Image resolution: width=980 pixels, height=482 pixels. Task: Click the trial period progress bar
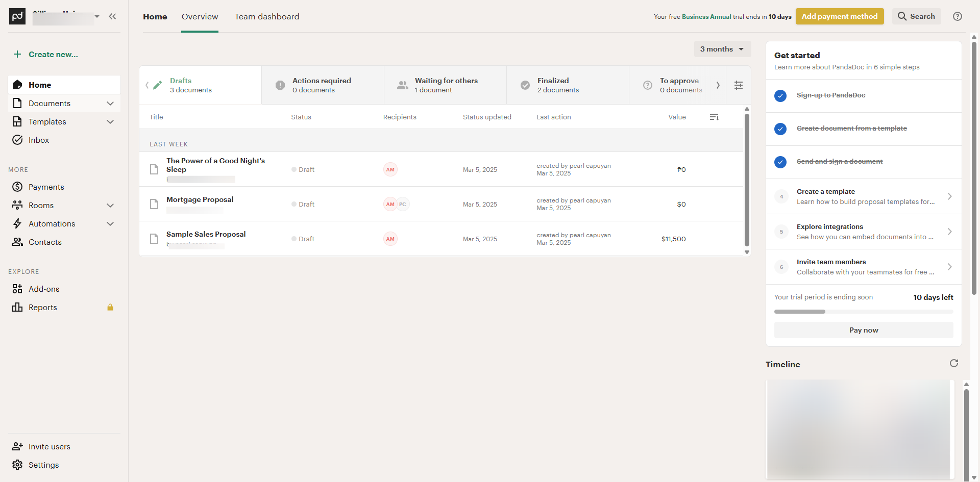863,311
